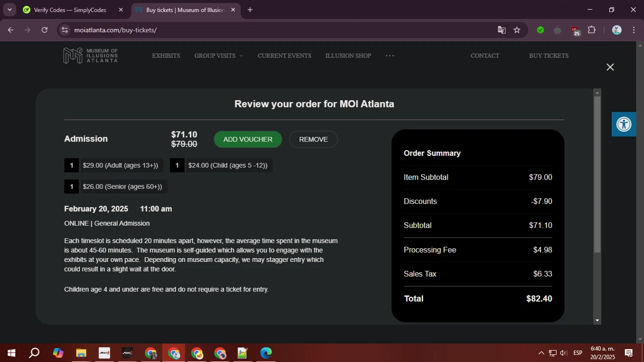Open the tab search dropdown arrow

coord(9,10)
